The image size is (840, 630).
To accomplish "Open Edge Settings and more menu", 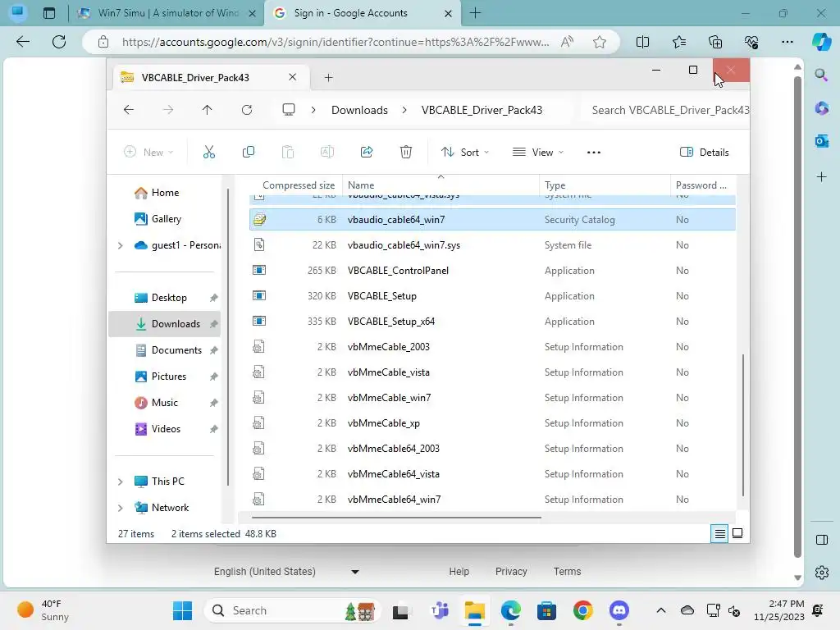I will 787,42.
